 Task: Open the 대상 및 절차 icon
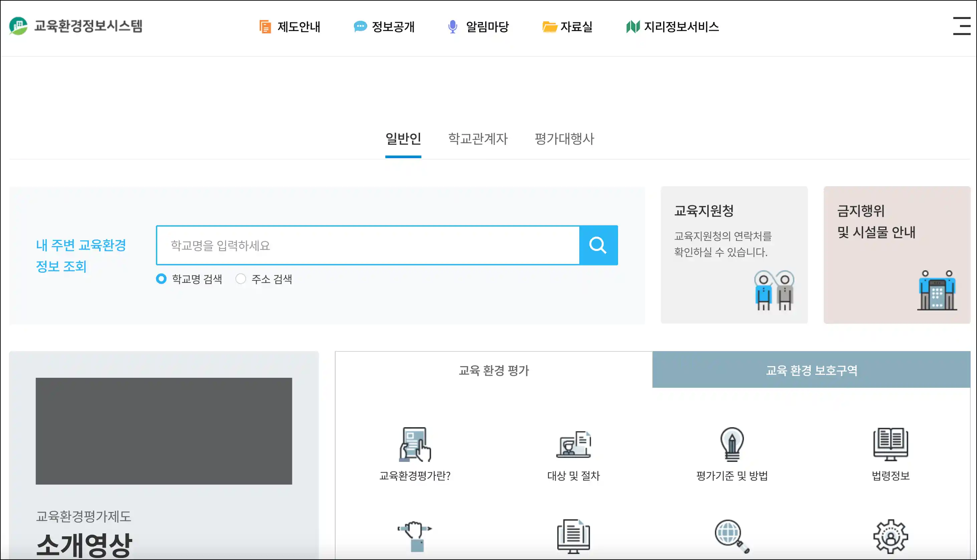coord(573,444)
